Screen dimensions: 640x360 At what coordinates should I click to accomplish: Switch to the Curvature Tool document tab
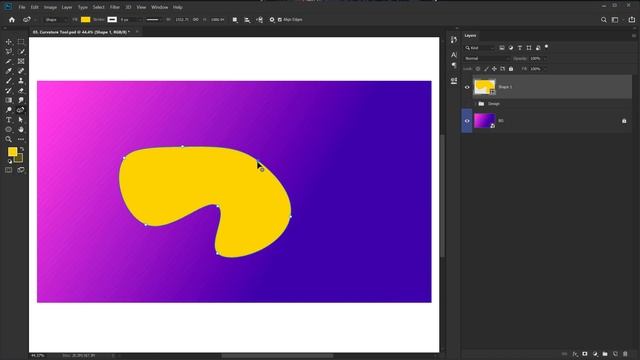81,32
